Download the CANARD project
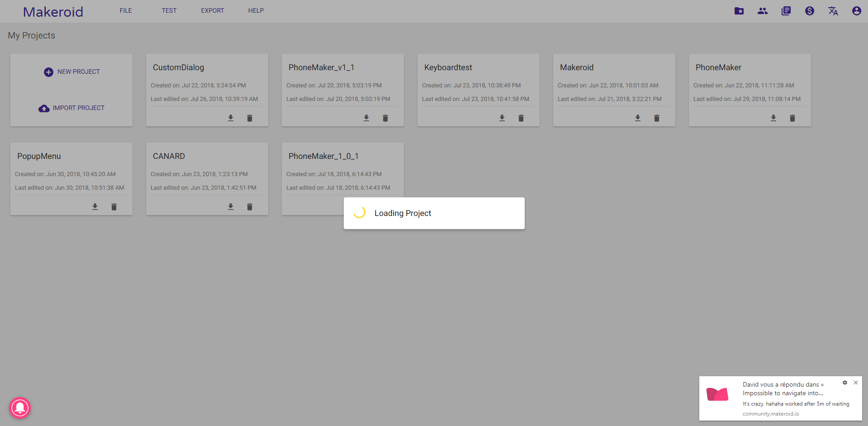Viewport: 868px width, 426px height. (231, 207)
